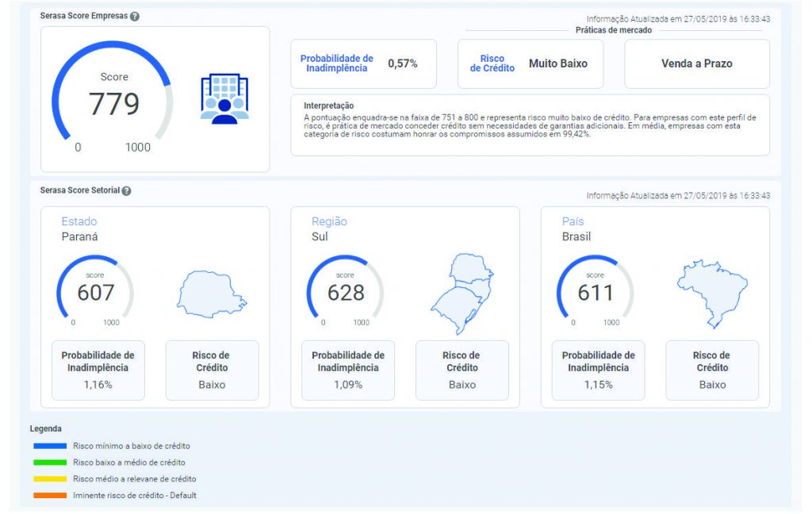This screenshot has width=812, height=514.
Task: Click the green legend swatch for risco baixo a médio
Action: click(50, 462)
